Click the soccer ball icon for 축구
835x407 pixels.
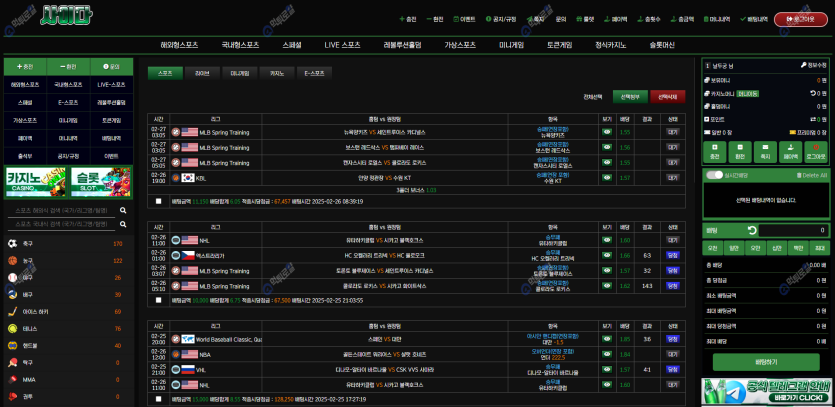pyautogui.click(x=13, y=244)
